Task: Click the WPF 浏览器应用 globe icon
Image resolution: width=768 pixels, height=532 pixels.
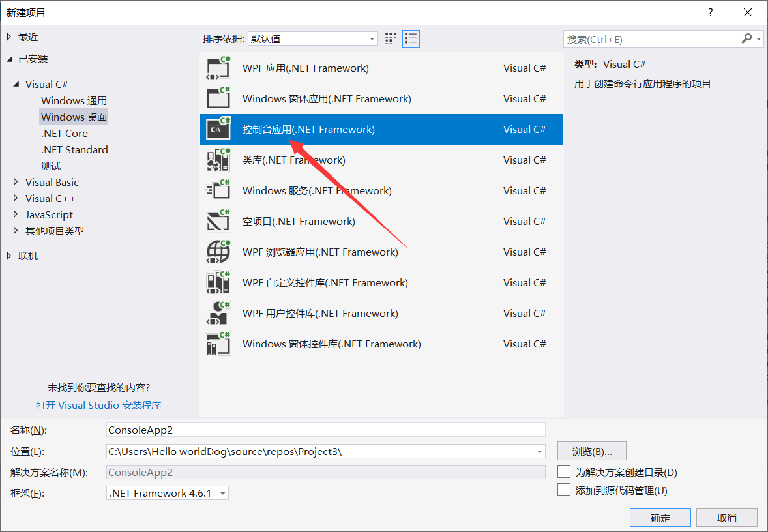Action: point(218,252)
